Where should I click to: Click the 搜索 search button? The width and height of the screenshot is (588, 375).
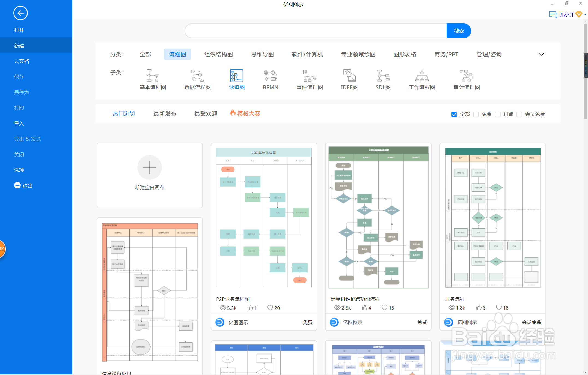pos(459,31)
